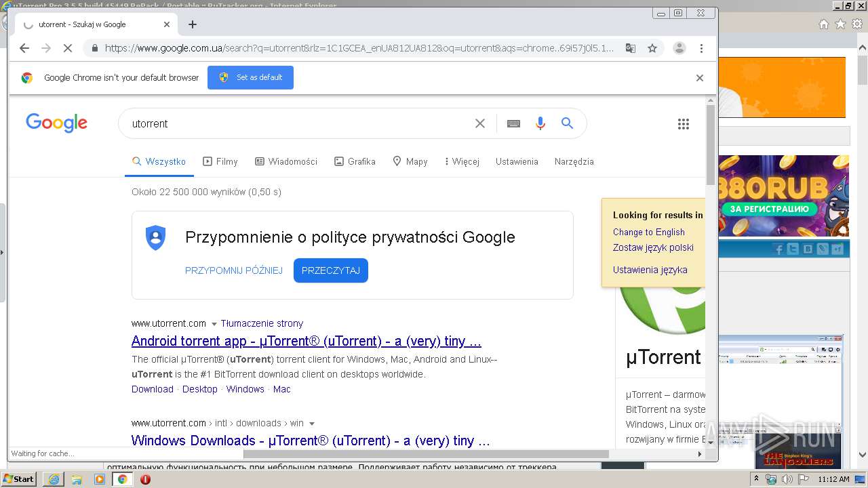Viewport: 868px width, 488px height.
Task: Expand dropdown arrow next to www.utorrent.com
Action: (214, 324)
